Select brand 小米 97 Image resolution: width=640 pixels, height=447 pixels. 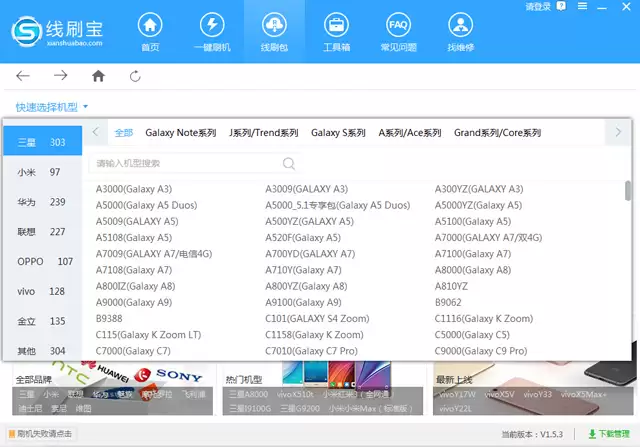42,172
